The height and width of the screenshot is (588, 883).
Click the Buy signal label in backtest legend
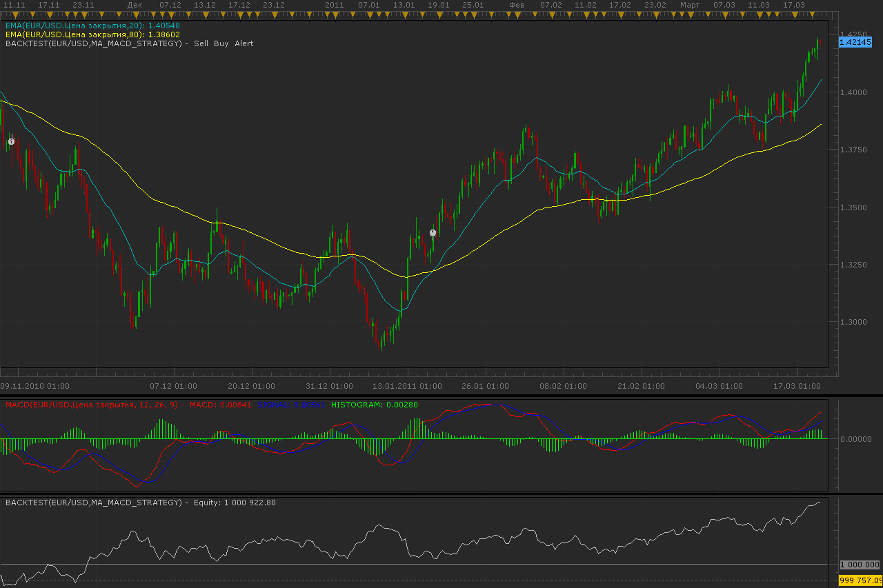tap(221, 43)
